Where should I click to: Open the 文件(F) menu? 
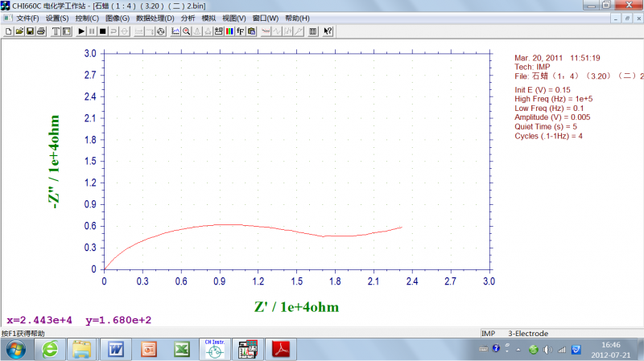click(x=27, y=18)
